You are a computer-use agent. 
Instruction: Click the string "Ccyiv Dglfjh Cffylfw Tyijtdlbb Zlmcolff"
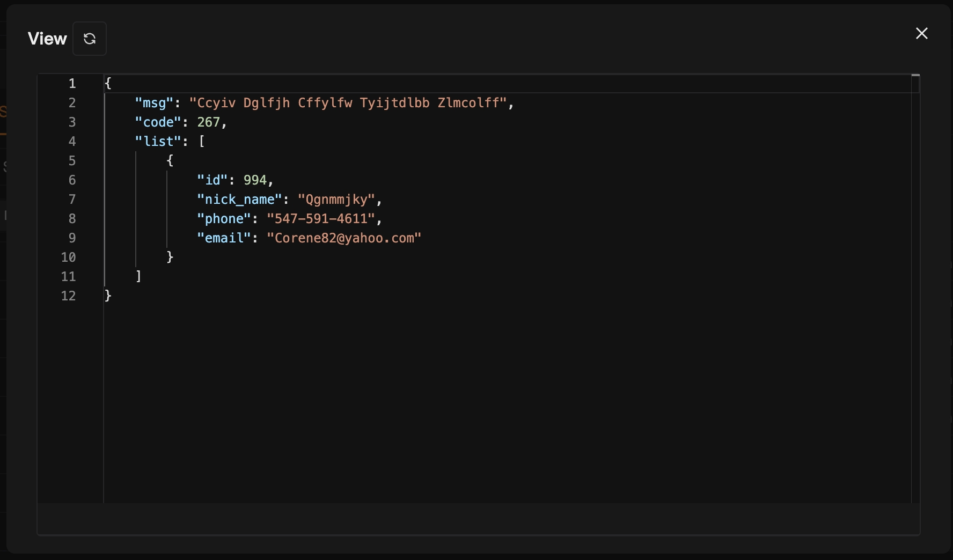pos(348,103)
